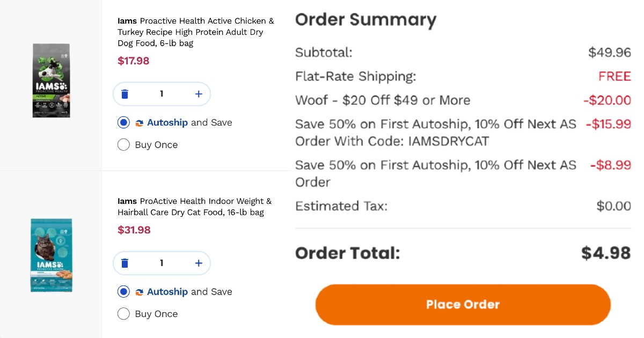The height and width of the screenshot is (338, 644).
Task: Click the Autoship arrows icon for cat food
Action: (140, 292)
